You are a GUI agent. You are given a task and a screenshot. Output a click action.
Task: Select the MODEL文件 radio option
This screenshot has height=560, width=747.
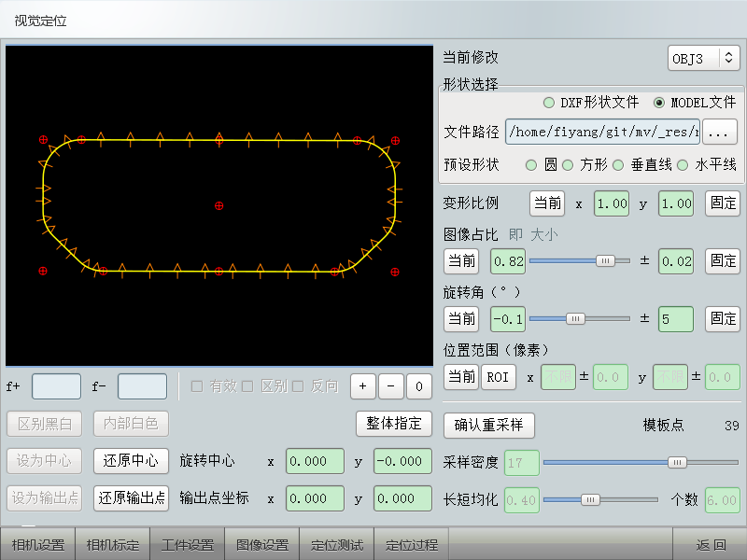pyautogui.click(x=659, y=102)
